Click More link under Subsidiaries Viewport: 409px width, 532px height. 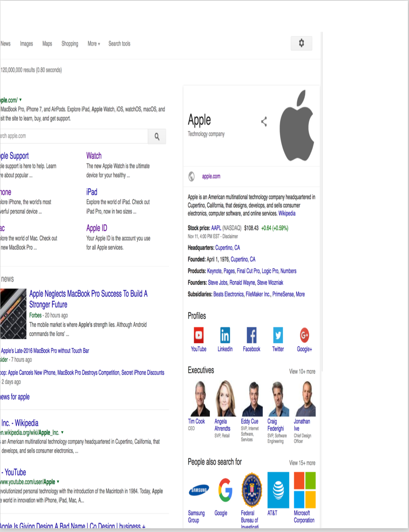[300, 294]
